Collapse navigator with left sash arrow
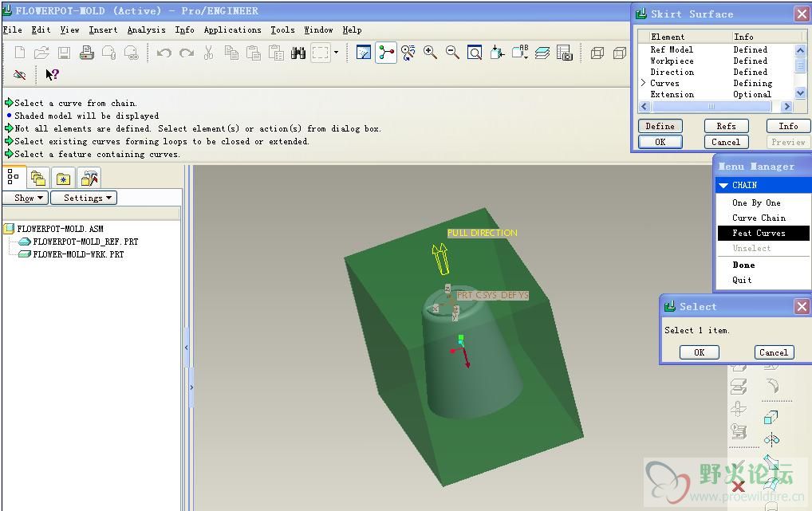 [x=187, y=348]
